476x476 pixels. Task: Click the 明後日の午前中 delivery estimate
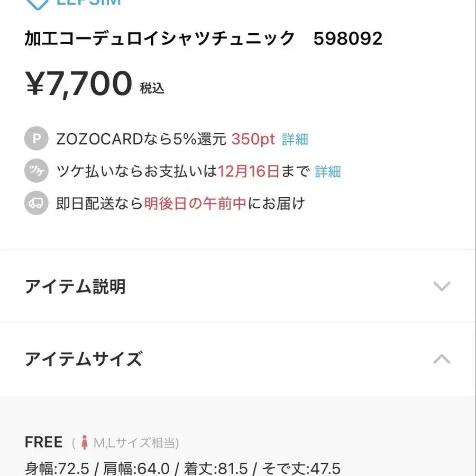tap(196, 203)
